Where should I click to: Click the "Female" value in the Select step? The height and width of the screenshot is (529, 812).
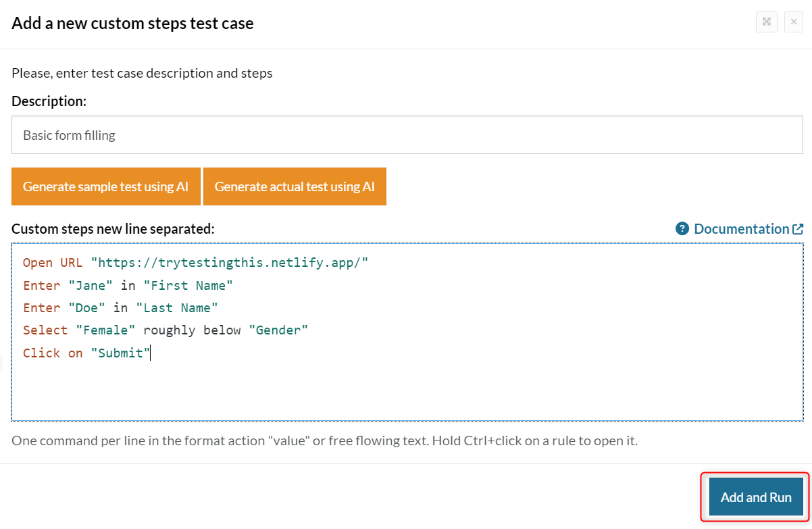105,330
